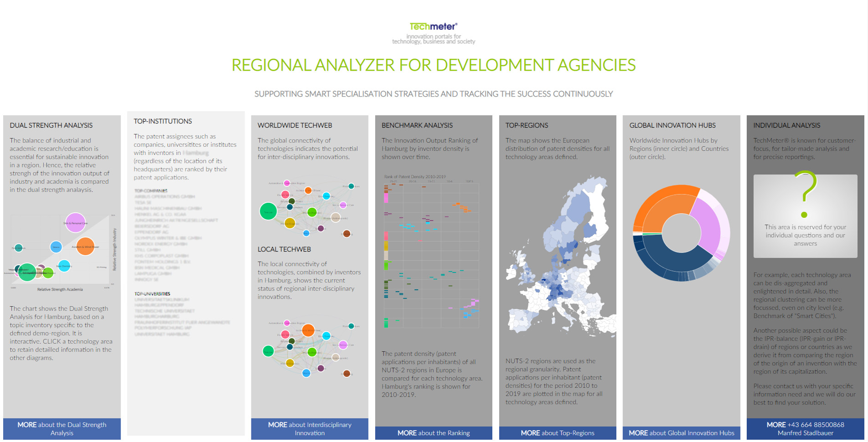Screen dimensions: 868x442
Task: Click the reserved individual questions box
Action: [x=805, y=216]
